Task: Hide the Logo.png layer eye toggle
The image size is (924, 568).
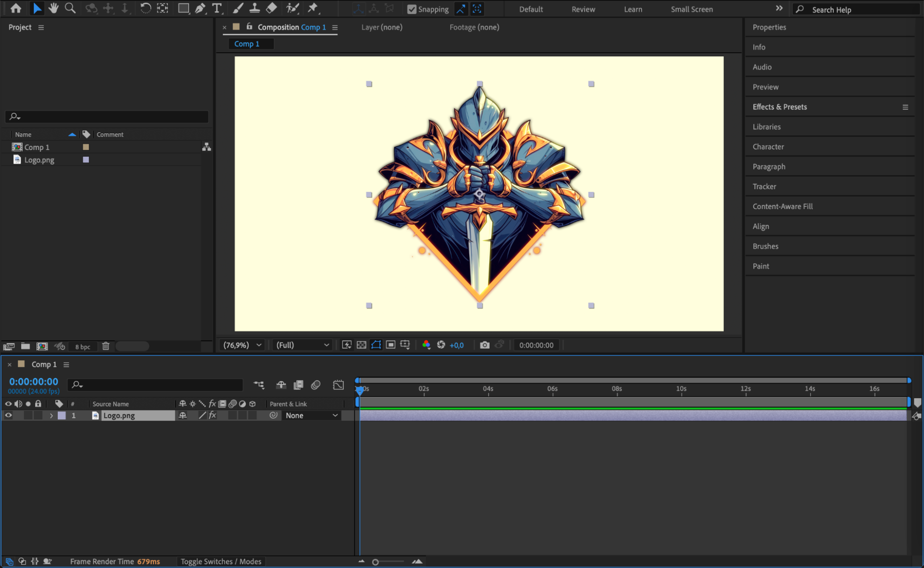Action: click(8, 415)
